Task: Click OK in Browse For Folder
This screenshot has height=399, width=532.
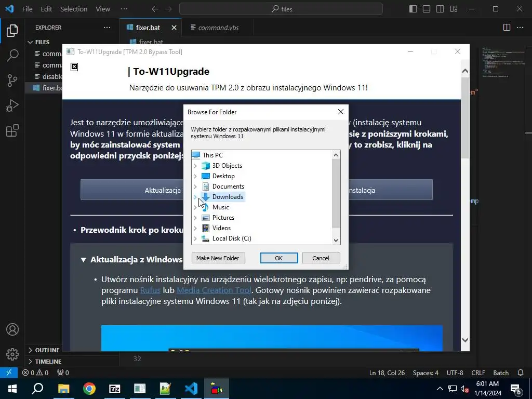Action: (279, 258)
